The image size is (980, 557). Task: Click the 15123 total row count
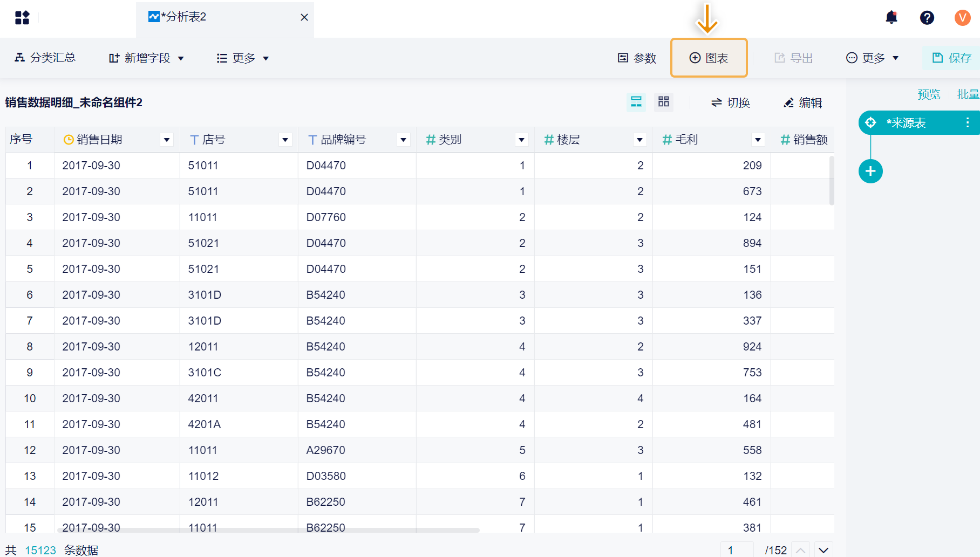[40, 550]
